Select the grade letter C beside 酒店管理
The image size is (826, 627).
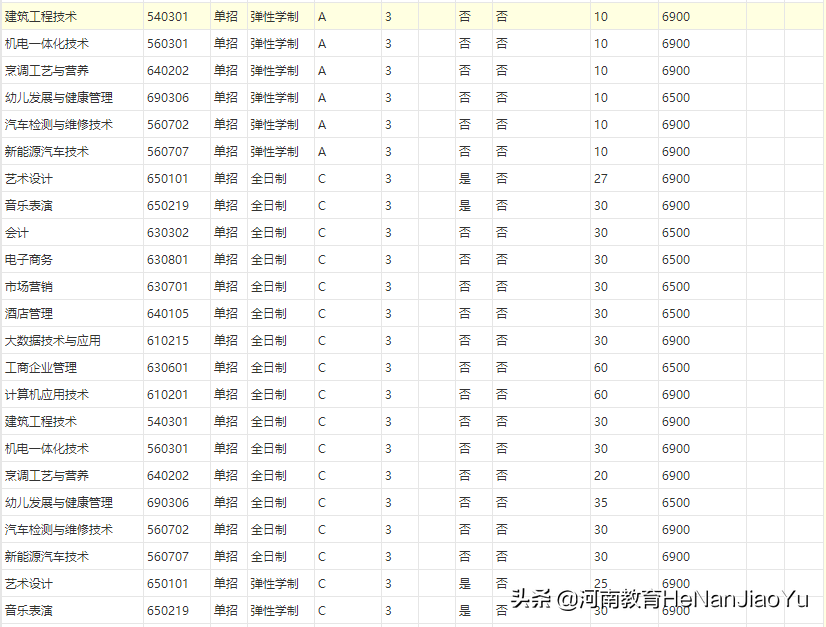[x=321, y=313]
